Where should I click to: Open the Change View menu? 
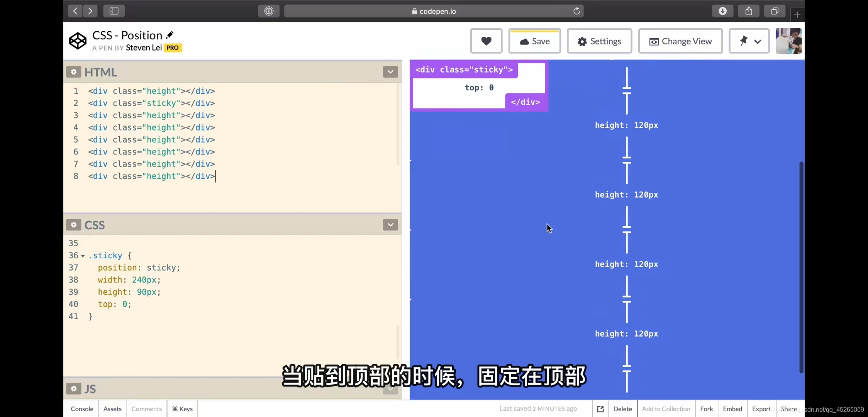[680, 41]
